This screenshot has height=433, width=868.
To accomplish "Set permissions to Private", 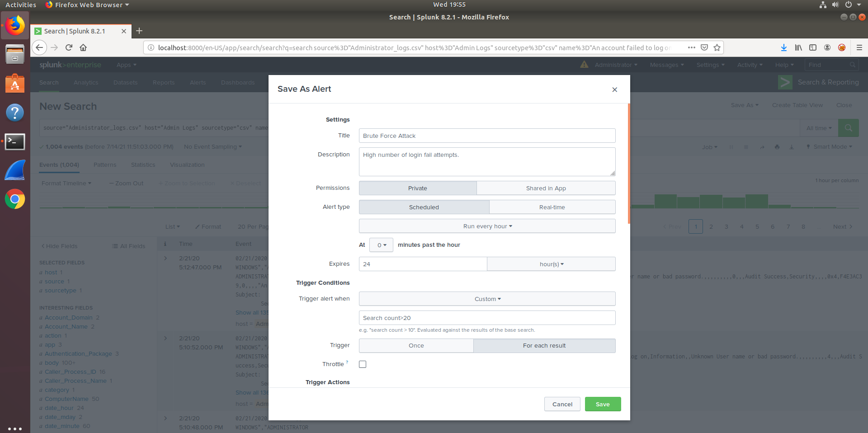I will coord(418,188).
